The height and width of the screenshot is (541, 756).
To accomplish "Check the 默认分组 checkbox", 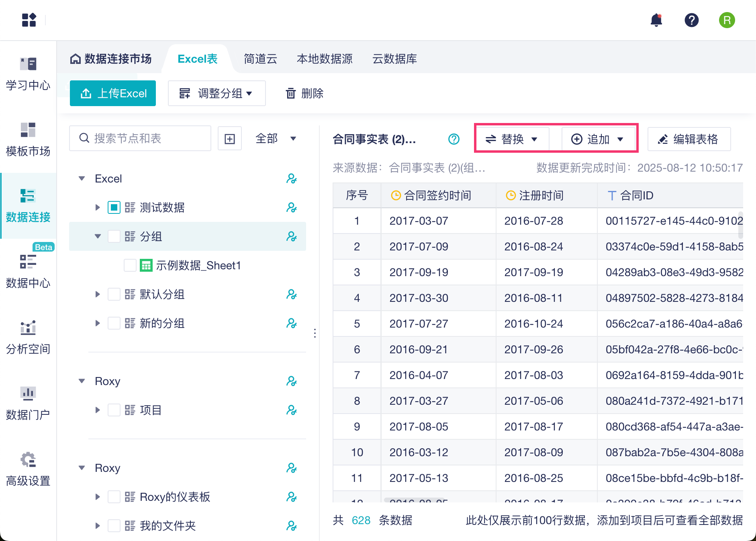I will click(114, 294).
